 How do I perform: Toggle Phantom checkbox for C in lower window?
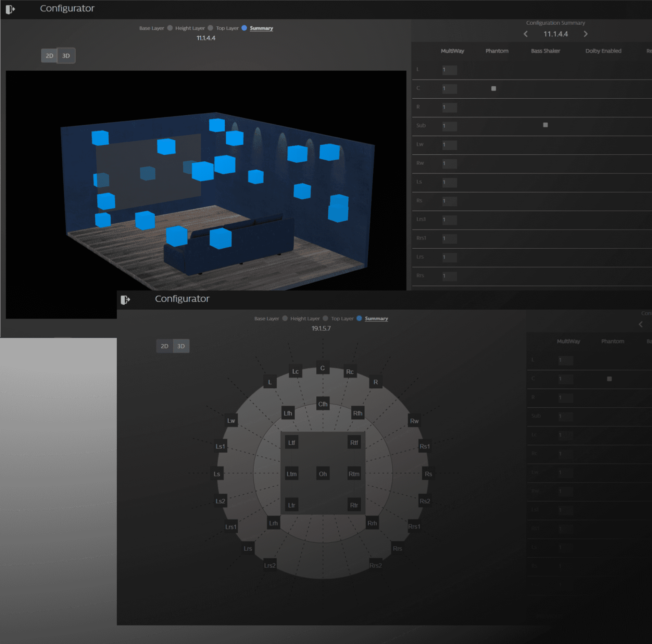[609, 379]
